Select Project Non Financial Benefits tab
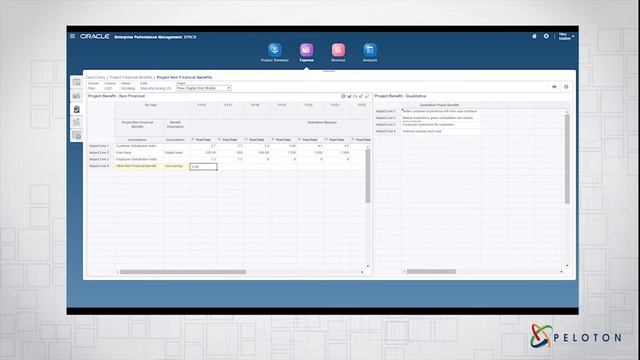 point(184,77)
